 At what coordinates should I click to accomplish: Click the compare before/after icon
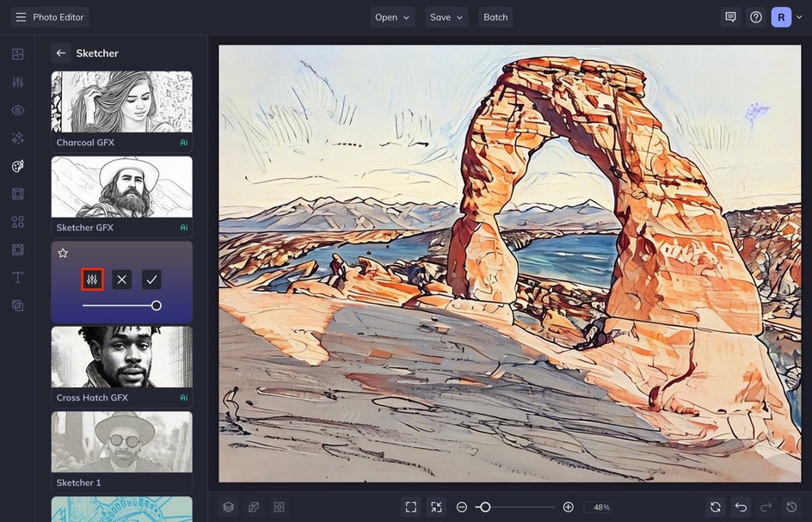tap(254, 507)
